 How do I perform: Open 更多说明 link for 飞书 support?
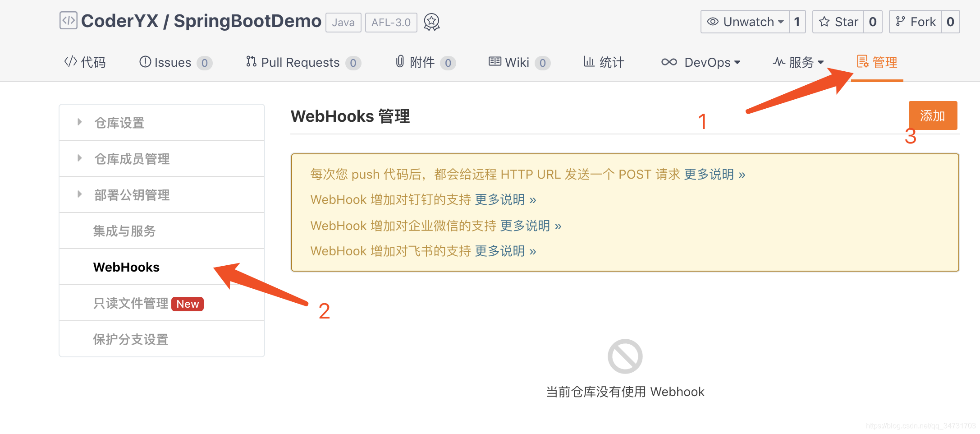pyautogui.click(x=505, y=251)
